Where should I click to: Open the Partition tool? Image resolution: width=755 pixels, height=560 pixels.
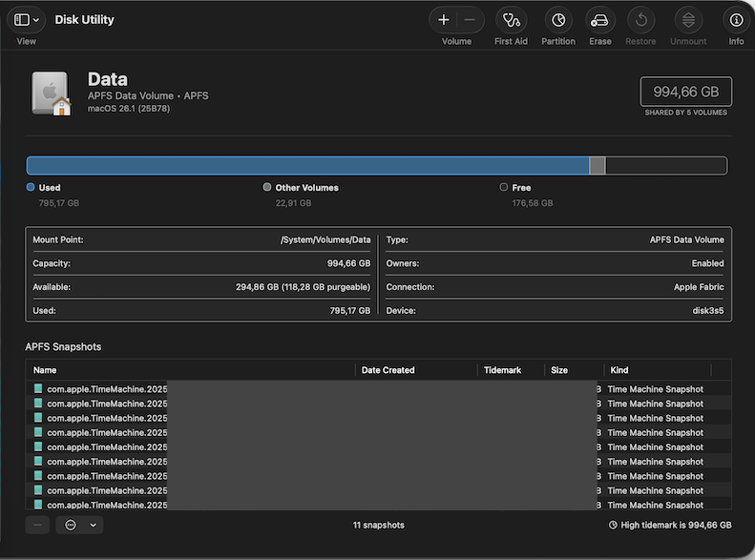(558, 20)
